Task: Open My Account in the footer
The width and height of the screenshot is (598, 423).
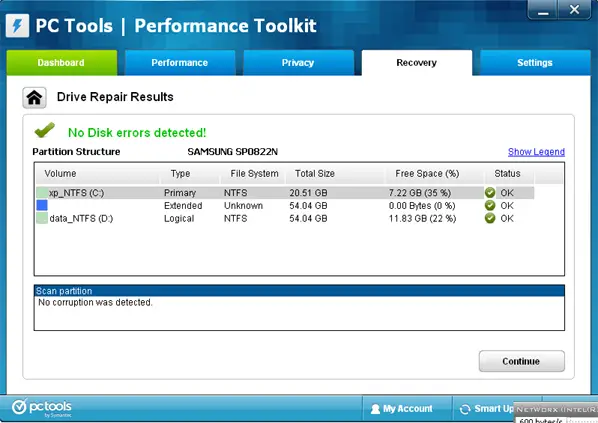Action: point(407,409)
